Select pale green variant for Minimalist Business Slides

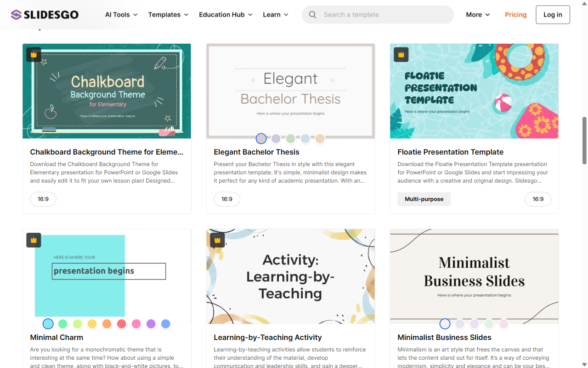click(x=489, y=324)
